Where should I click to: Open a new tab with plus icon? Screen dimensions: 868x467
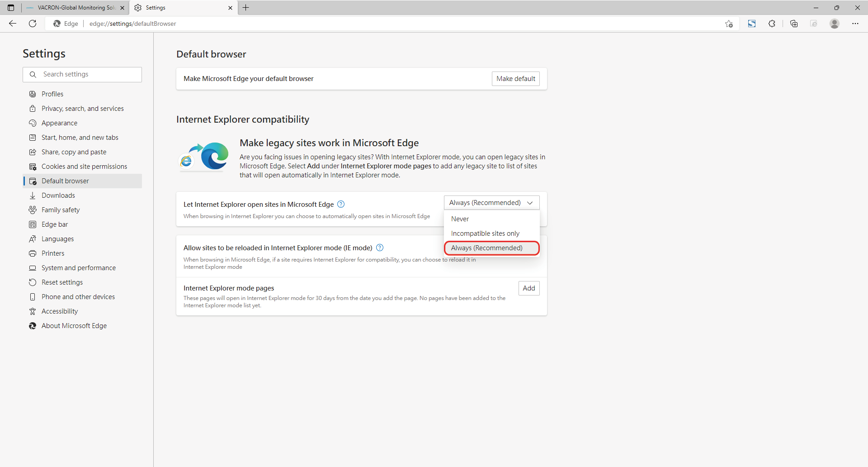point(246,8)
